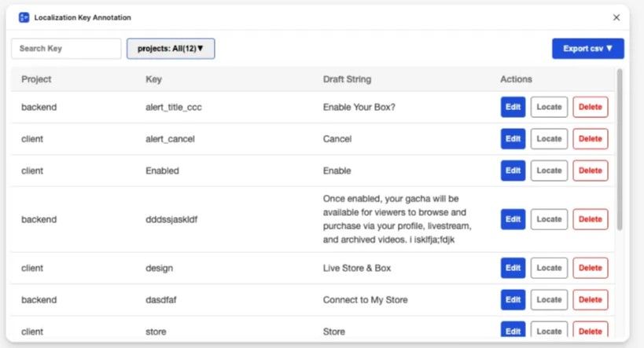Delete the Enabled key row
Image resolution: width=644 pixels, height=348 pixels.
pyautogui.click(x=591, y=170)
